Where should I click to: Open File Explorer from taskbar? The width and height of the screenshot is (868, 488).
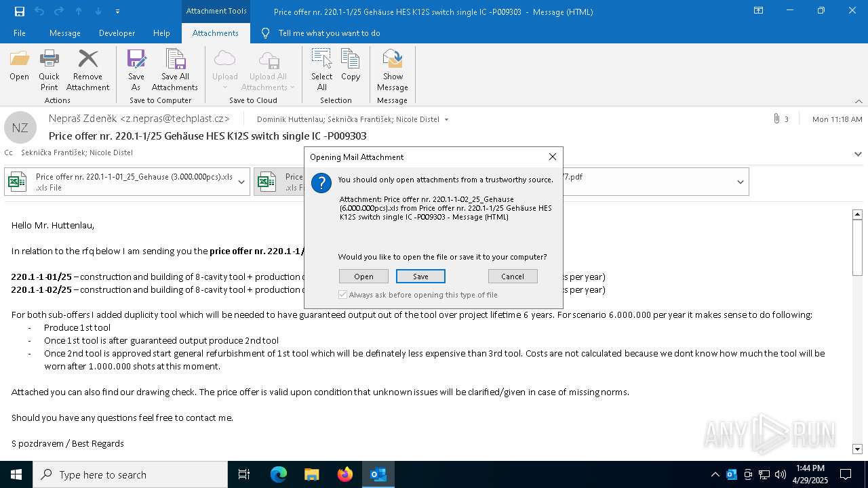pos(311,474)
